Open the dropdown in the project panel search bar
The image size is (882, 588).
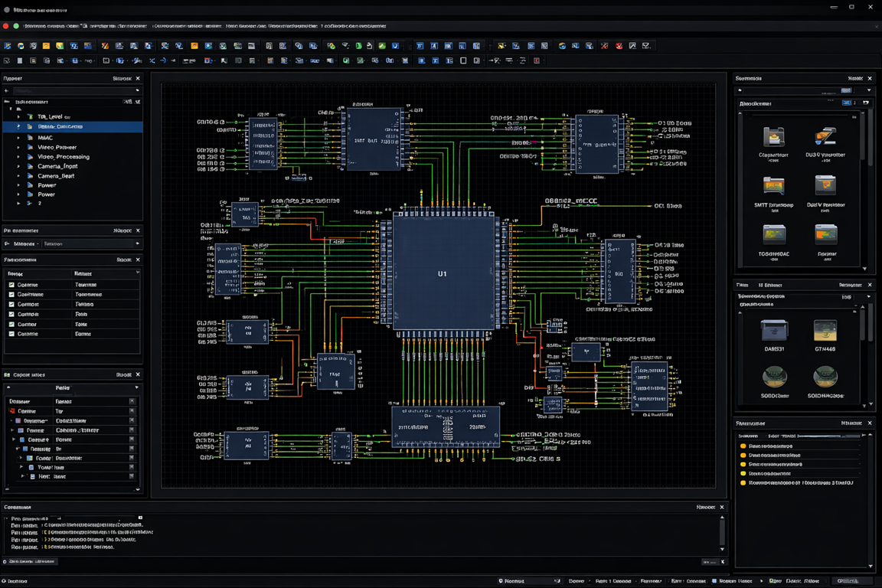[138, 91]
